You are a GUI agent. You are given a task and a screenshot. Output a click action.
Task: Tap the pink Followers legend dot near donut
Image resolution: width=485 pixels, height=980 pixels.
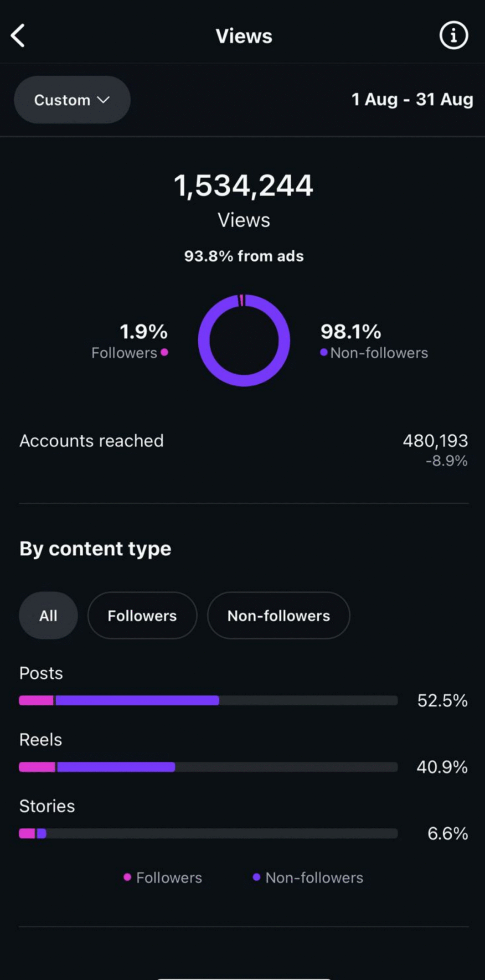[x=165, y=352]
